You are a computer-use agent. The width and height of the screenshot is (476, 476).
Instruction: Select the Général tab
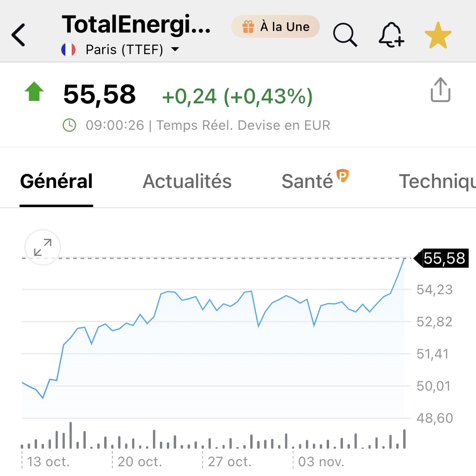coord(57,181)
